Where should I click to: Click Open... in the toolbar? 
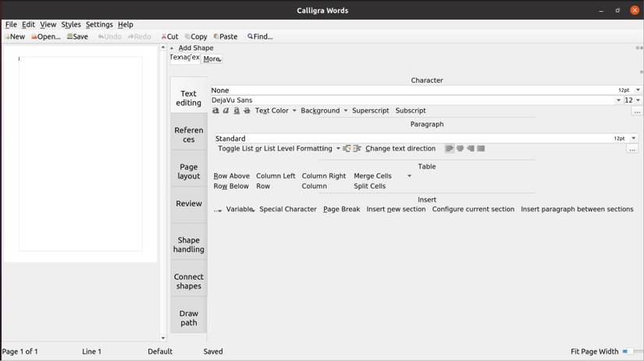pos(46,37)
